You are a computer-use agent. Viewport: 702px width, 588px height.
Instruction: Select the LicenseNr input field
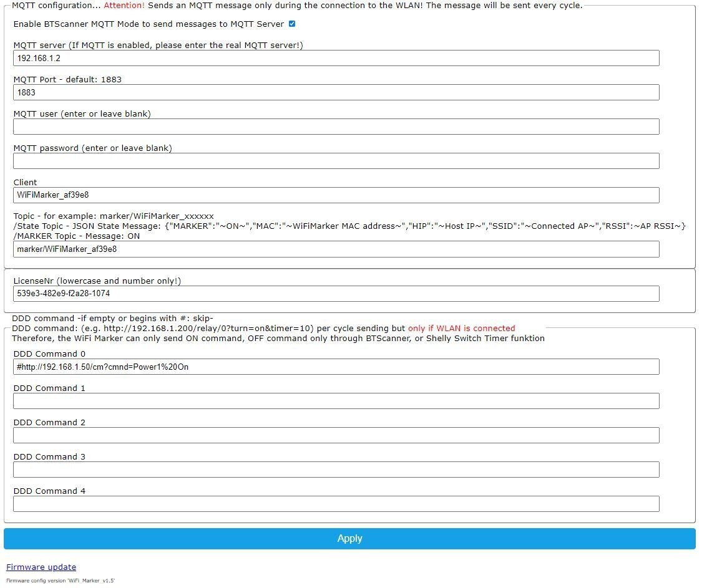coord(336,294)
